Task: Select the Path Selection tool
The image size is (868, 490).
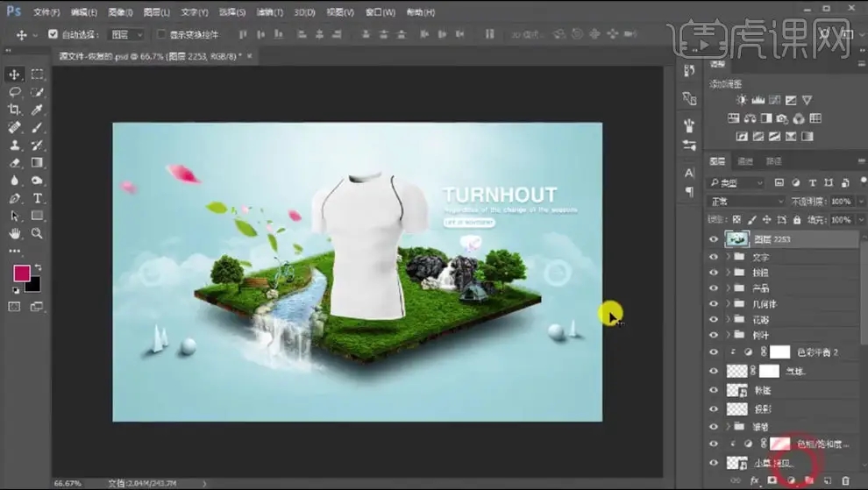Action: tap(14, 216)
